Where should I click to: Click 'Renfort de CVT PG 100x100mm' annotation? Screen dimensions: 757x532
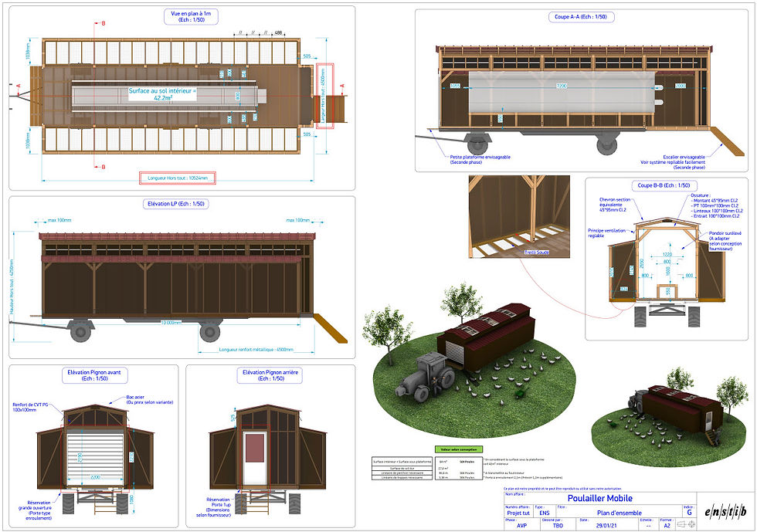coord(30,408)
